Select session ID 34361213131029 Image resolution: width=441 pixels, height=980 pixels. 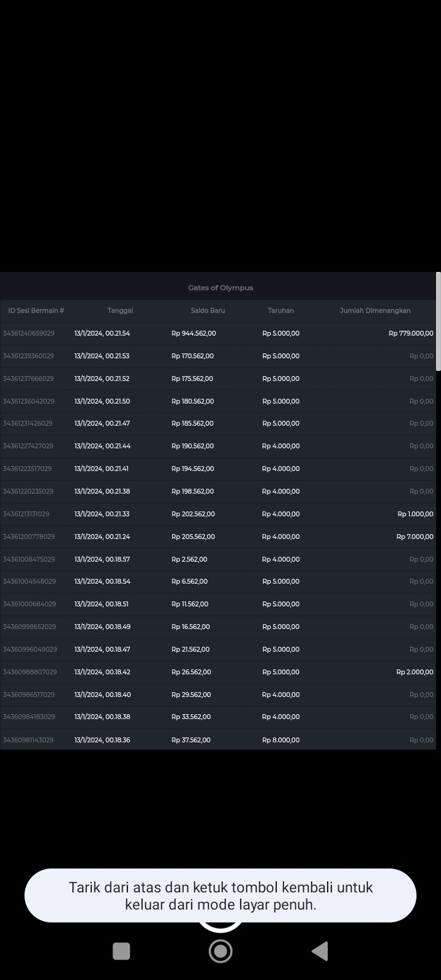pyautogui.click(x=26, y=514)
